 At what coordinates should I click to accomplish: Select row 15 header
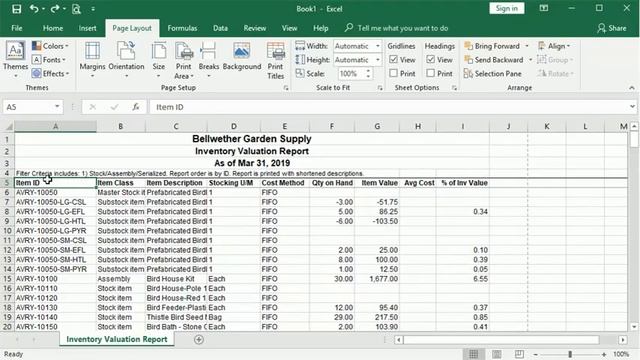pos(7,279)
